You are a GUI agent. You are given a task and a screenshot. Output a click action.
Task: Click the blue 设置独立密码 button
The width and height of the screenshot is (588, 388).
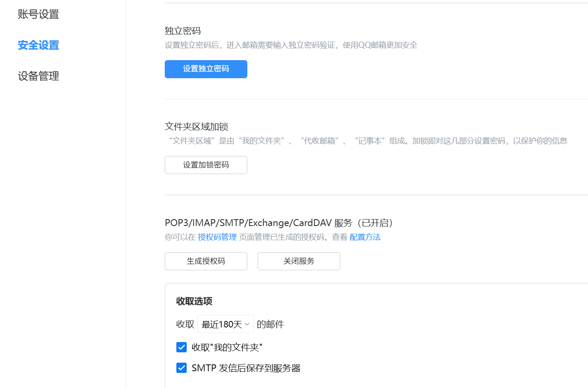click(206, 69)
